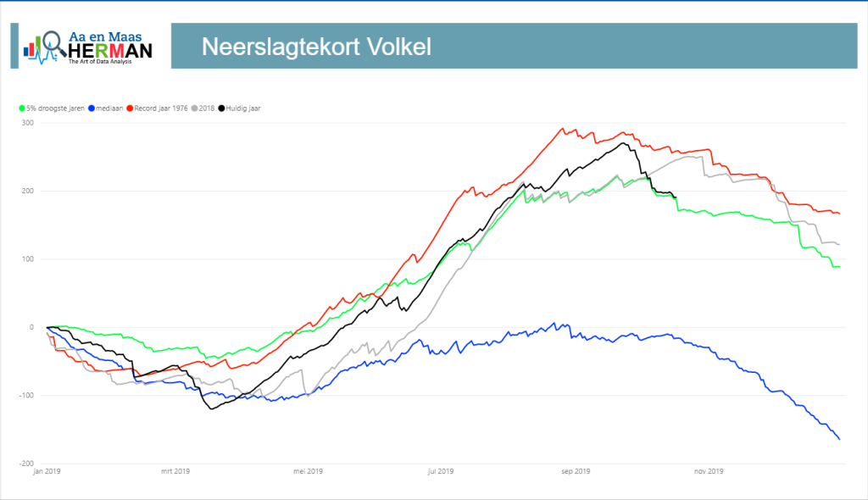The image size is (868, 500).
Task: Click the blue mediaan legend dot
Action: [92, 108]
